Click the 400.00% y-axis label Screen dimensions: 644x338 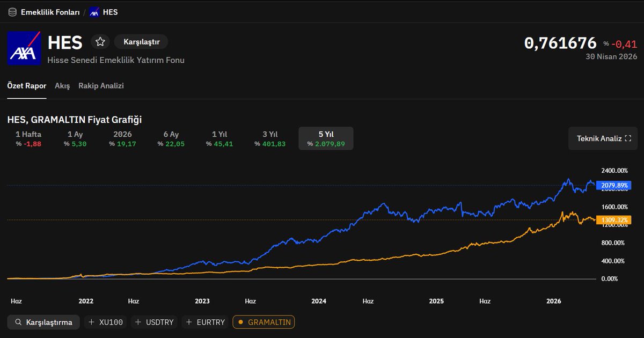point(614,261)
